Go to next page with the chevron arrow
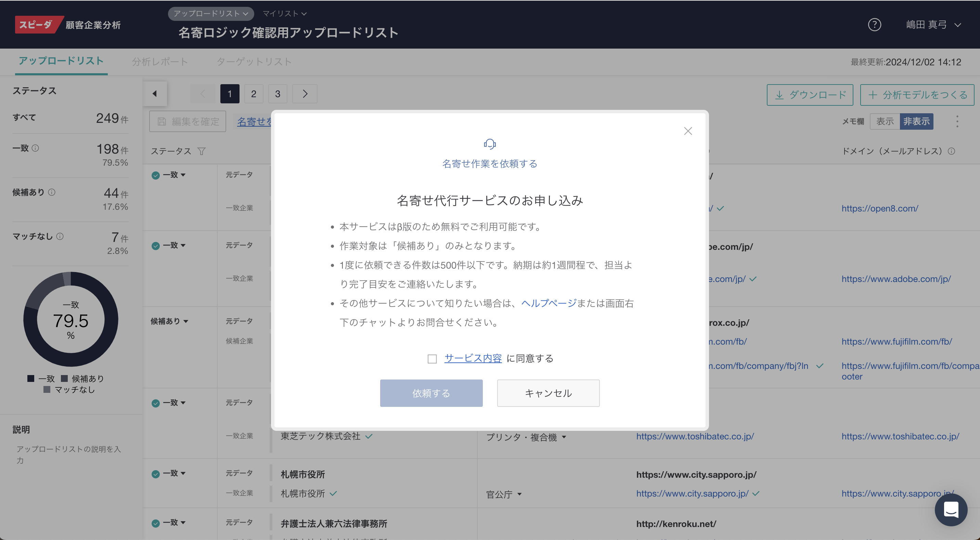Viewport: 980px width, 540px height. click(x=305, y=94)
